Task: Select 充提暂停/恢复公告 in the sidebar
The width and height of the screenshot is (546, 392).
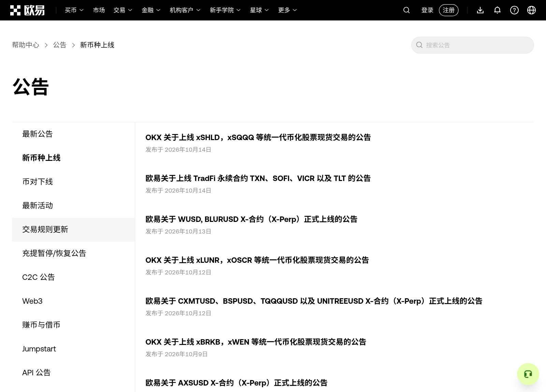Action: coord(73,253)
